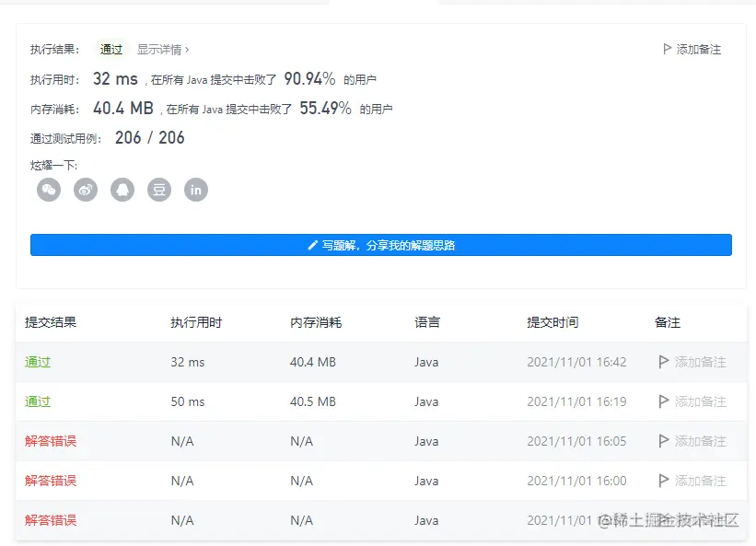Click the 2021/11/01 16:19 timestamp
756x546 pixels.
click(576, 401)
